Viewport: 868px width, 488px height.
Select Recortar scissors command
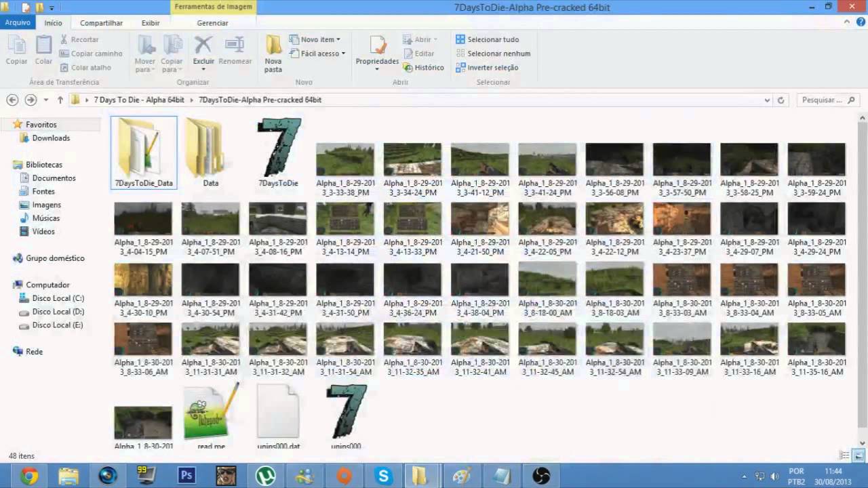[79, 39]
